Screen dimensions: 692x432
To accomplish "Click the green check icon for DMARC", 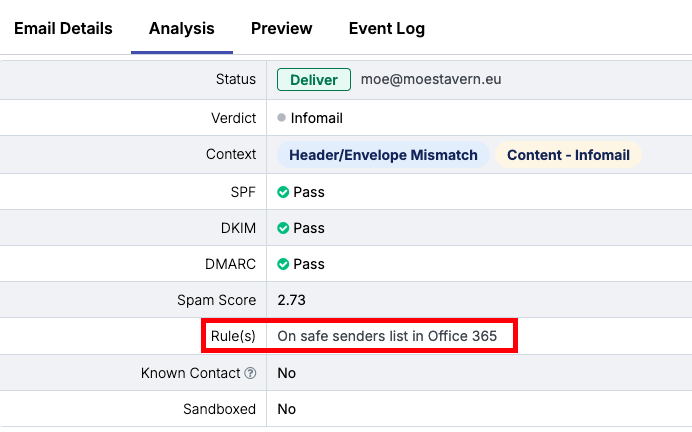I will pyautogui.click(x=283, y=264).
